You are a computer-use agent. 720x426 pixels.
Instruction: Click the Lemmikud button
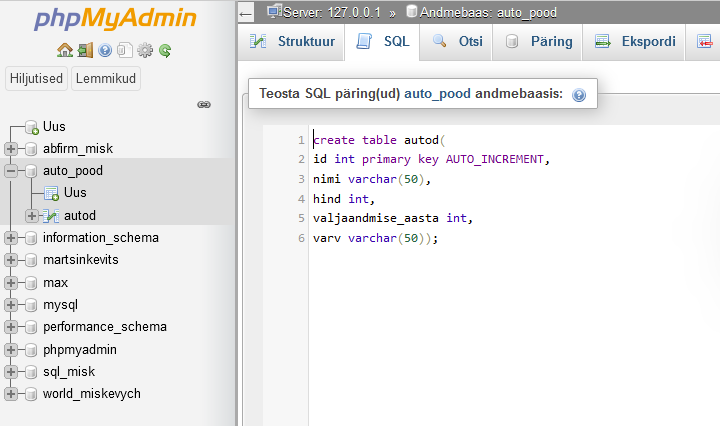[106, 79]
